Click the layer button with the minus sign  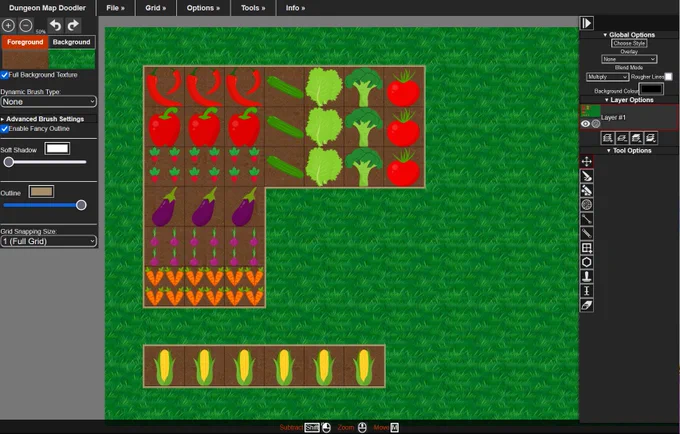point(622,138)
